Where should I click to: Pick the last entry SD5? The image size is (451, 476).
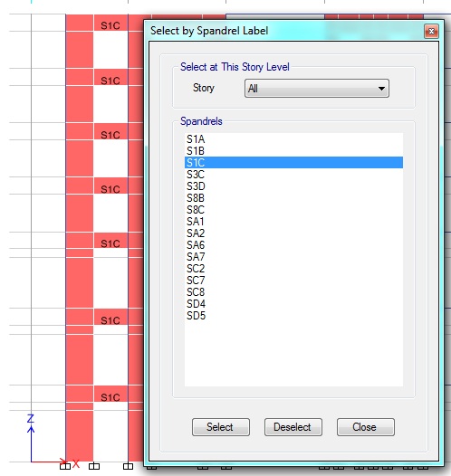pos(293,316)
